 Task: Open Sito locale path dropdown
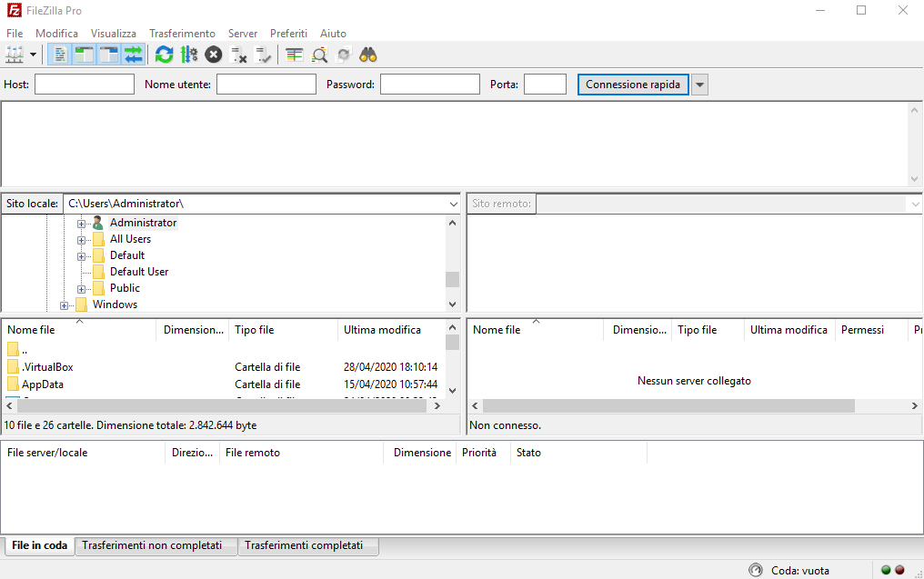(453, 204)
